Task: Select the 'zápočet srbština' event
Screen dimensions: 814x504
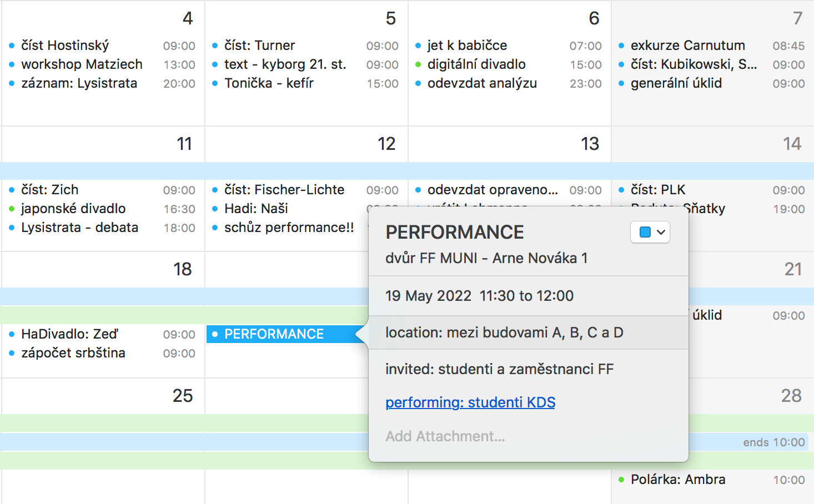Action: pos(73,353)
